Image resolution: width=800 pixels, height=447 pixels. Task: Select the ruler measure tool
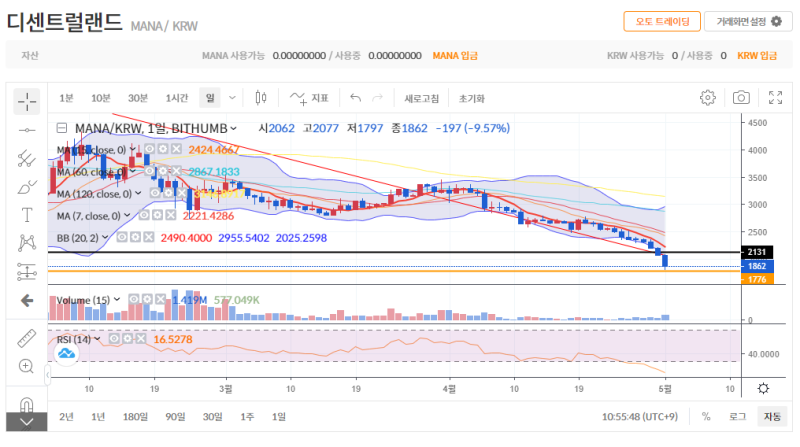point(27,338)
